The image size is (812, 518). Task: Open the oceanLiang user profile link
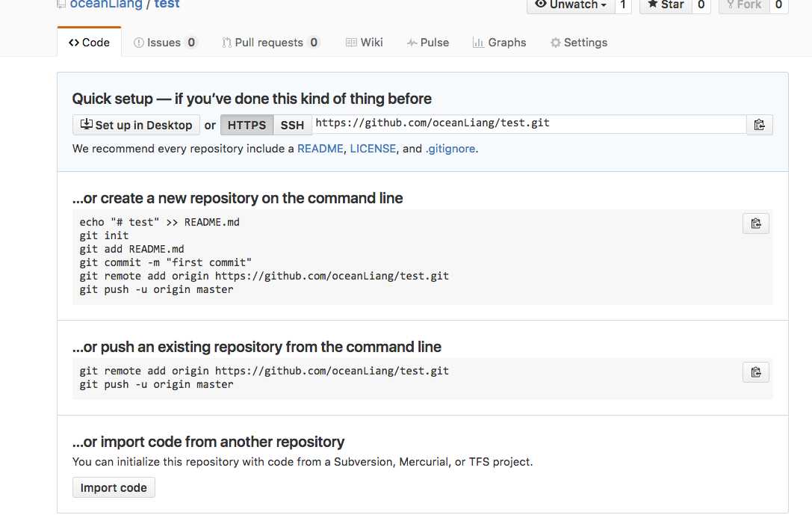[x=105, y=4]
